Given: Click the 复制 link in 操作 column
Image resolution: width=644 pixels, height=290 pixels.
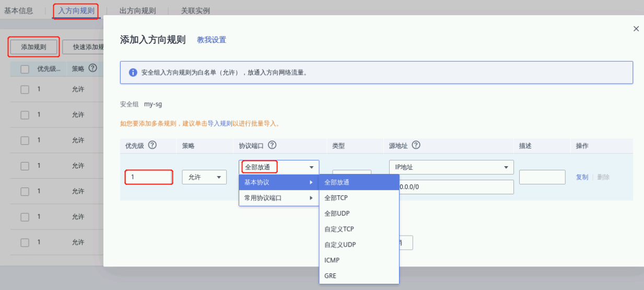Looking at the screenshot, I should [582, 177].
